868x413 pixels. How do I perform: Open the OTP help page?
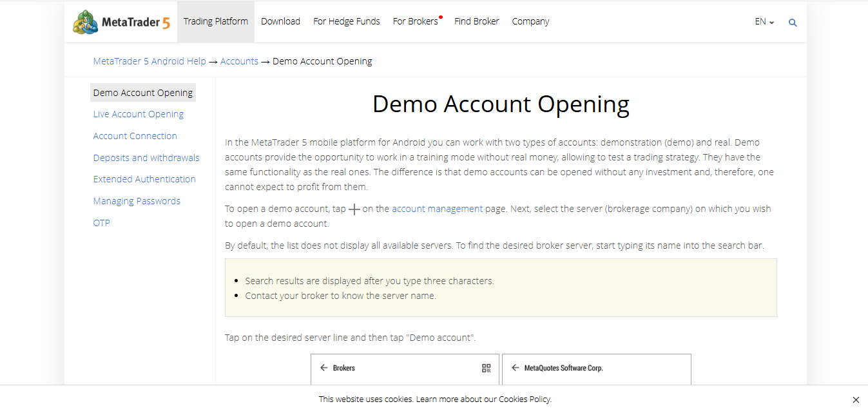pyautogui.click(x=102, y=223)
